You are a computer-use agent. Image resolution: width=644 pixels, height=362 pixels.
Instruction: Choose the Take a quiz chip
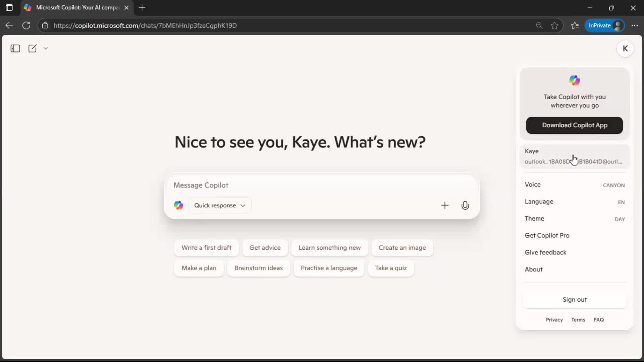(391, 268)
